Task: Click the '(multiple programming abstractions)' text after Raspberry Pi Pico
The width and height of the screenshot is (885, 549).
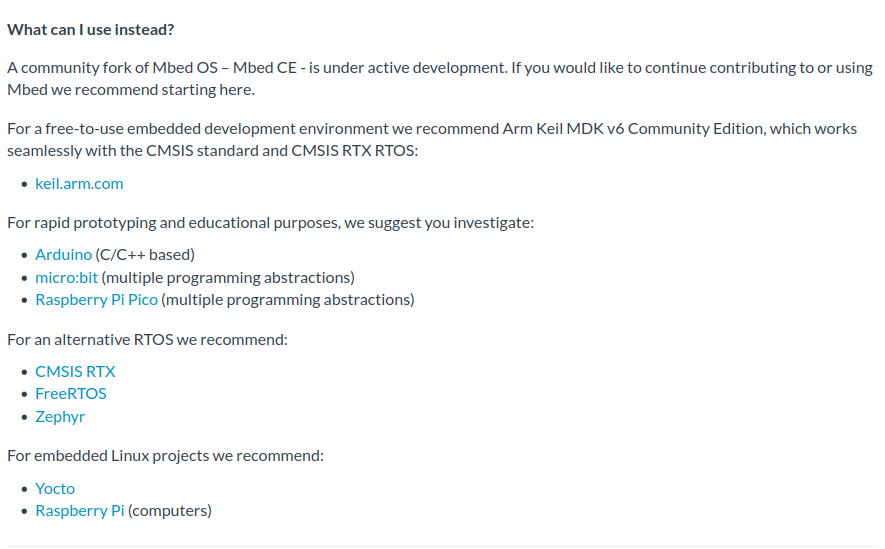Action: [288, 300]
